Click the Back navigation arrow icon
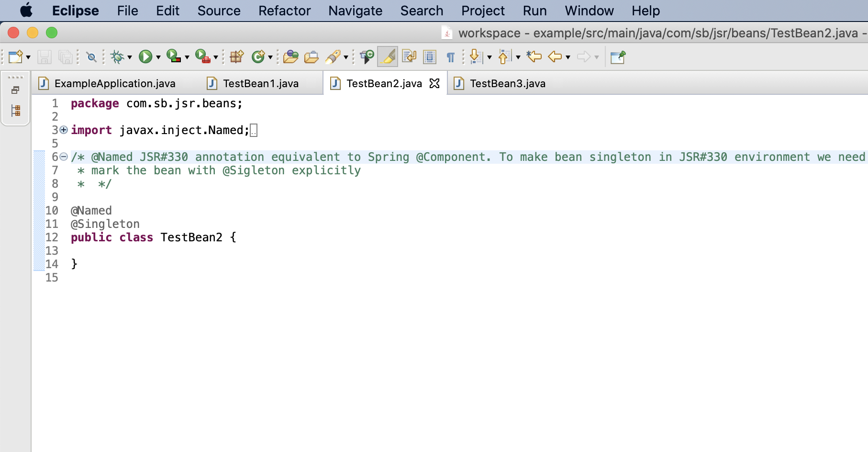This screenshot has height=452, width=868. [x=555, y=57]
